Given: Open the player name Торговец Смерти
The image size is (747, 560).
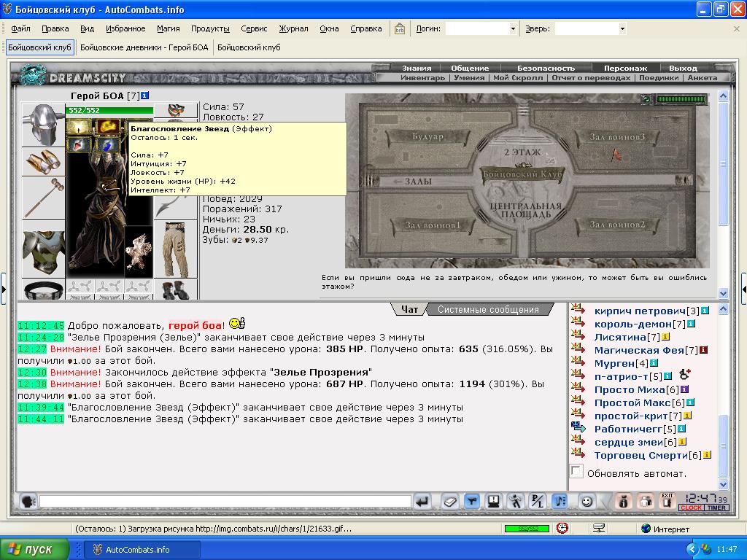Looking at the screenshot, I should point(641,455).
